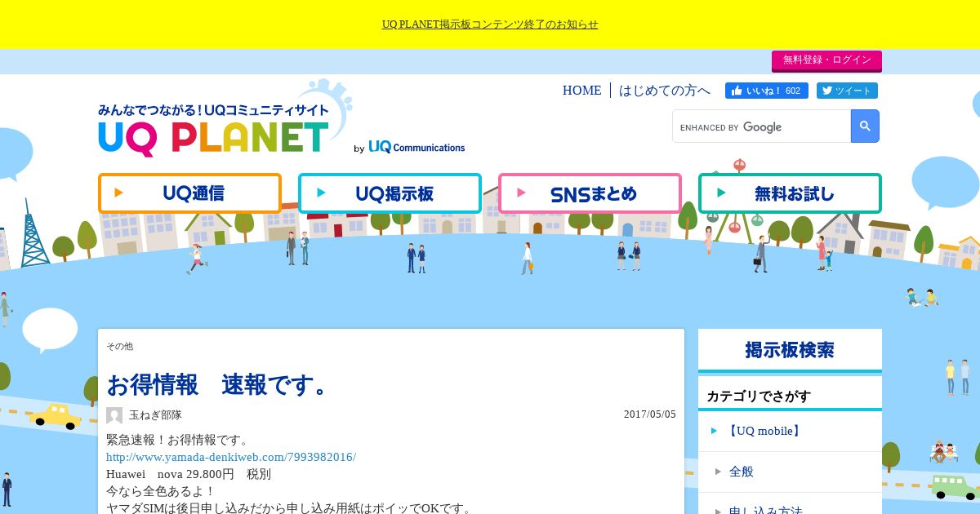980x514 pixels.
Task: Go to HOME link
Action: [581, 91]
